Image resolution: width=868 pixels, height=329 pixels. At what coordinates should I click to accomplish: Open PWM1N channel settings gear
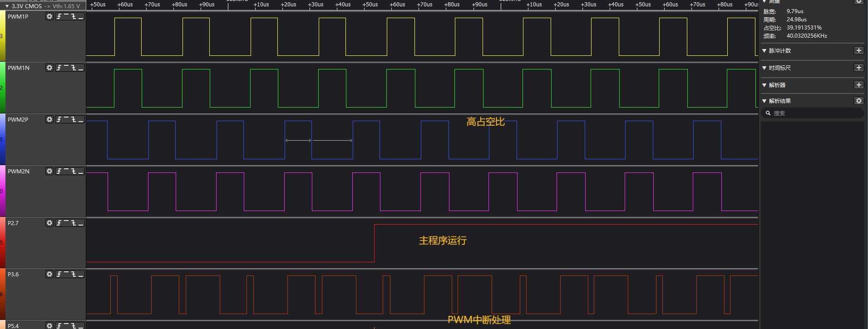[49, 68]
